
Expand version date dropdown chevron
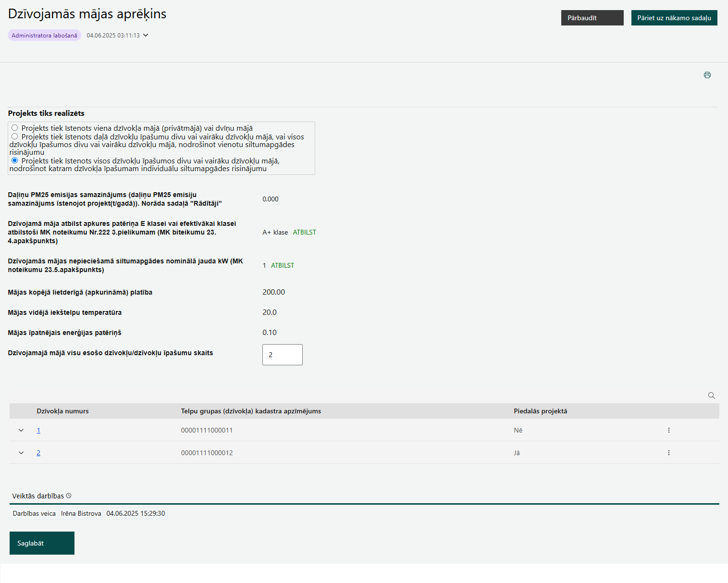146,35
